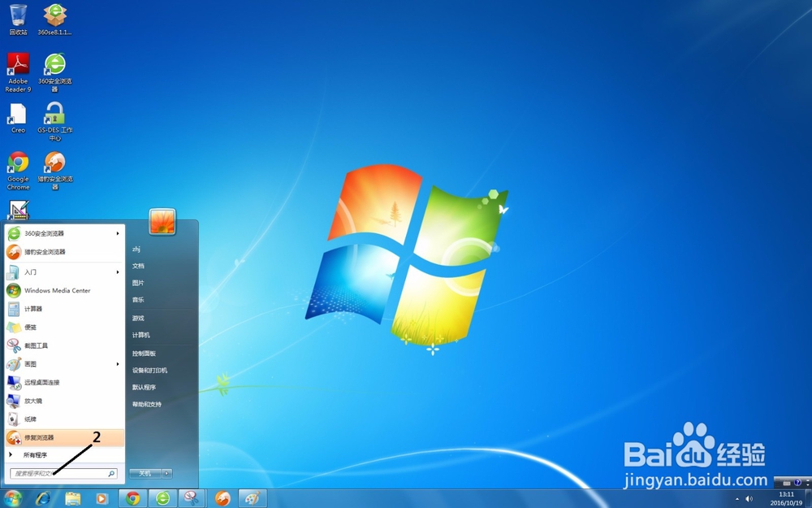Launch 计算器 from Start menu
The width and height of the screenshot is (812, 508).
65,309
